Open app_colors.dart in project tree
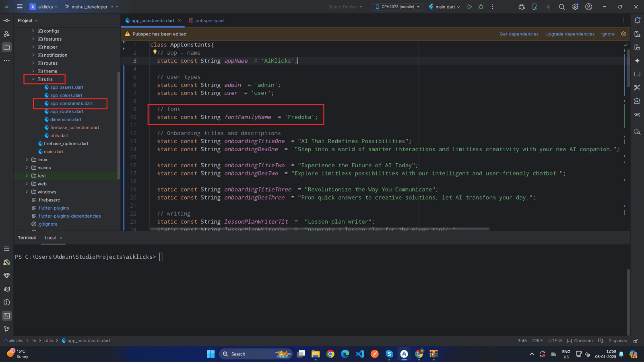Image resolution: width=644 pixels, height=362 pixels. coord(66,95)
